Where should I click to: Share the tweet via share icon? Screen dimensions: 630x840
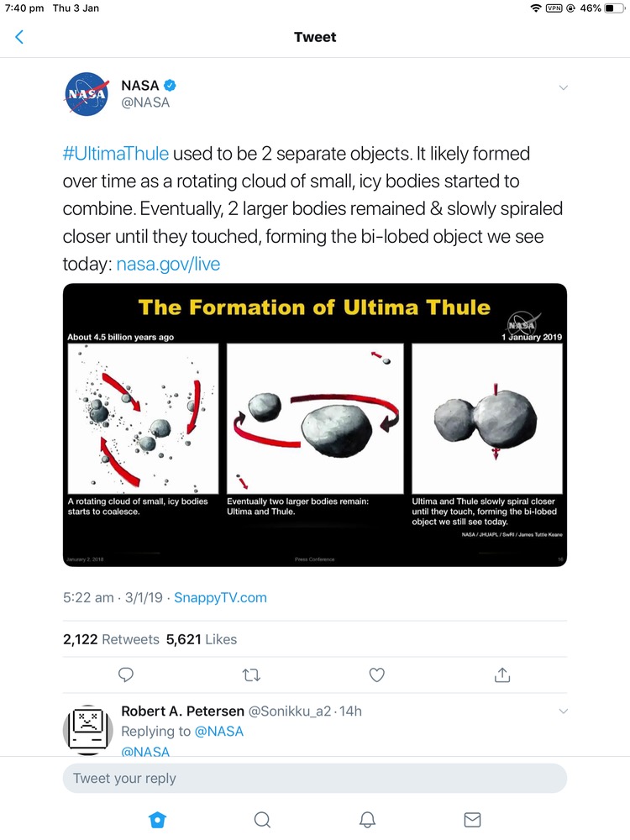click(502, 675)
